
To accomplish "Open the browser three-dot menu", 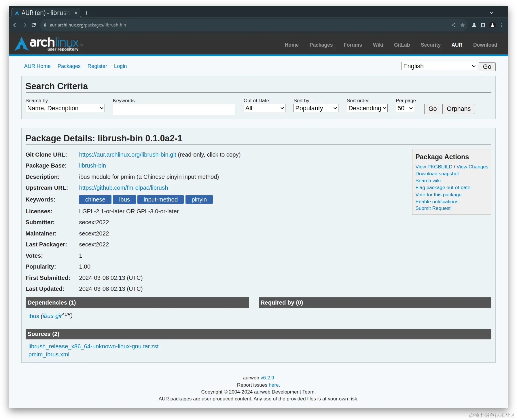I will [x=502, y=25].
